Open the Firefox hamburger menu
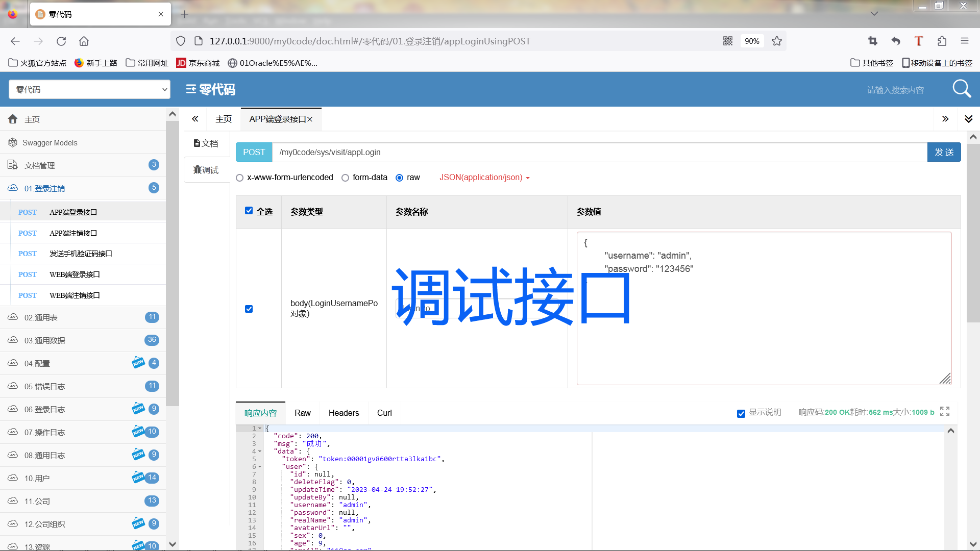This screenshot has height=551, width=980. click(965, 41)
